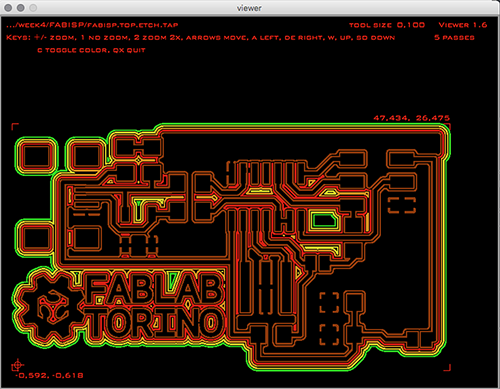Click the green filled pad in the circuit
The width and height of the screenshot is (500, 389).
coord(325,221)
